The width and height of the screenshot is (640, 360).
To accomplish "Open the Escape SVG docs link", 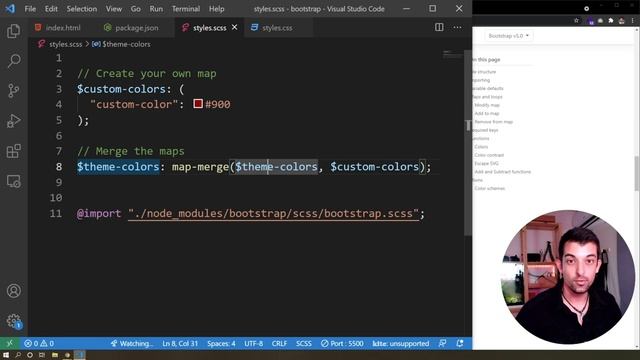I will click(486, 163).
